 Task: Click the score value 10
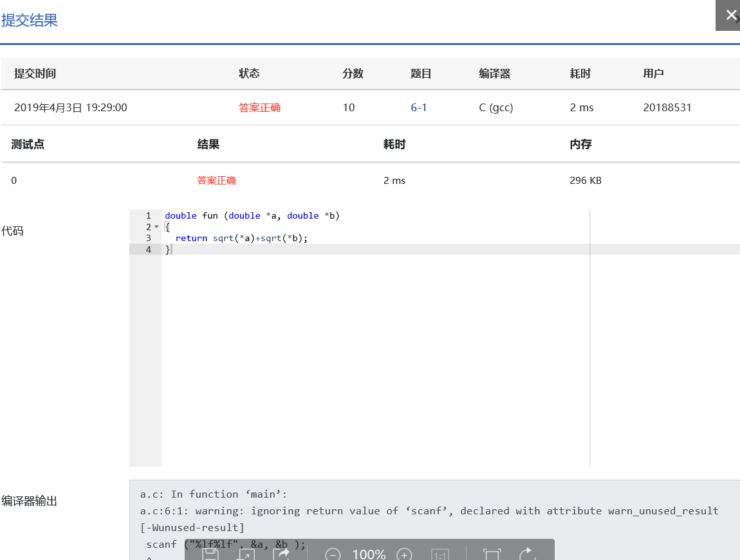coord(348,107)
